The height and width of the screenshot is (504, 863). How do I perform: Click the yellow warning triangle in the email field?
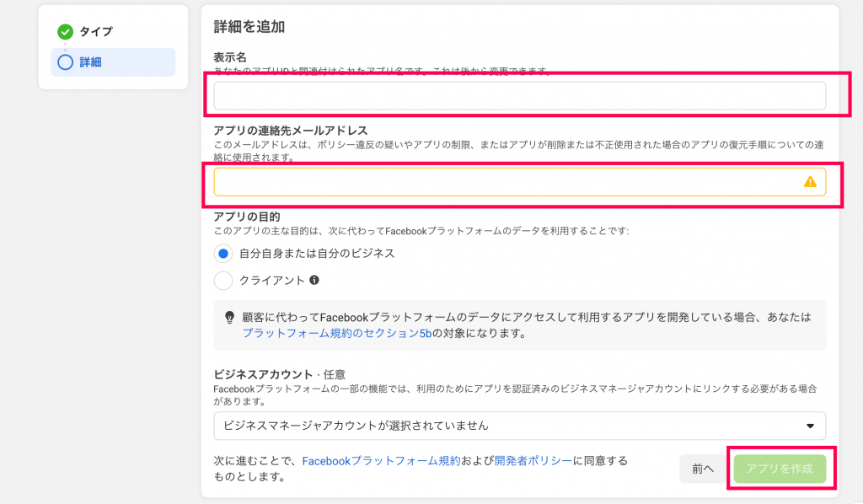coord(810,181)
